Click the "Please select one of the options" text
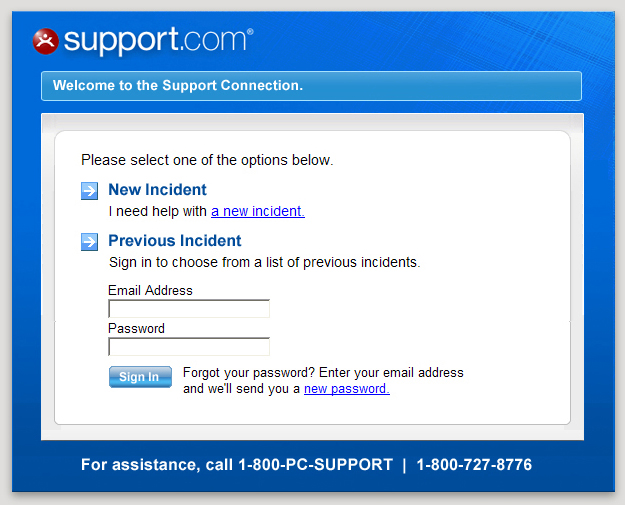625x505 pixels. point(207,160)
